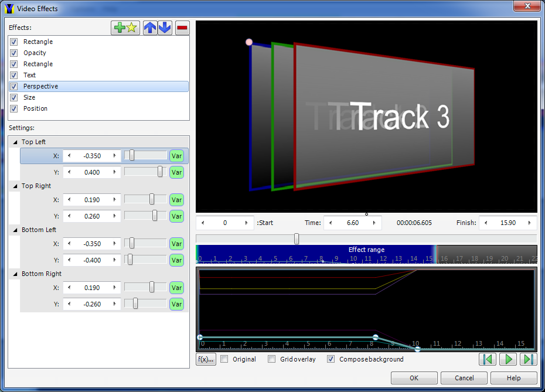545x392 pixels.
Task: Toggle the Position effect checkbox
Action: coord(13,108)
